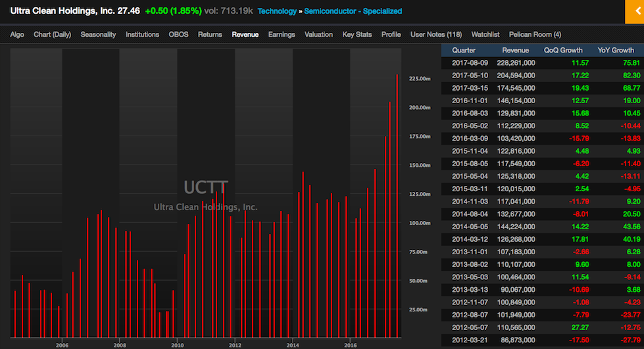Open User Notes (118) tab
This screenshot has width=644, height=349.
point(435,34)
